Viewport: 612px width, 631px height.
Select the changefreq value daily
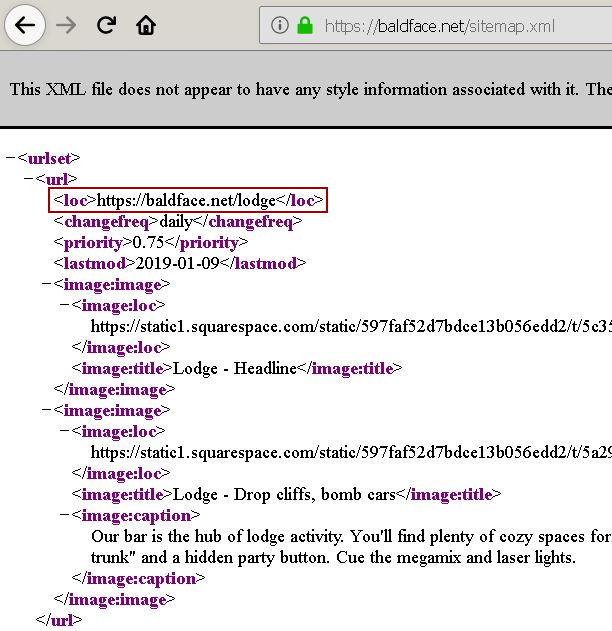(x=176, y=221)
